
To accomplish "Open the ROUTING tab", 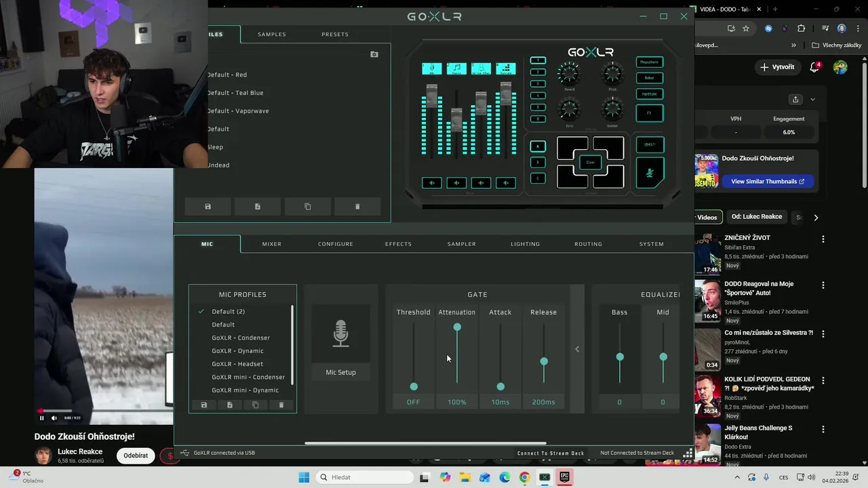I will point(588,244).
